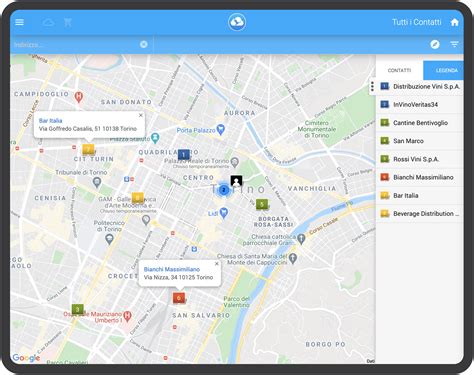The image size is (474, 375).
Task: Close the Bianchi Massimiliano info popup
Action: click(217, 264)
